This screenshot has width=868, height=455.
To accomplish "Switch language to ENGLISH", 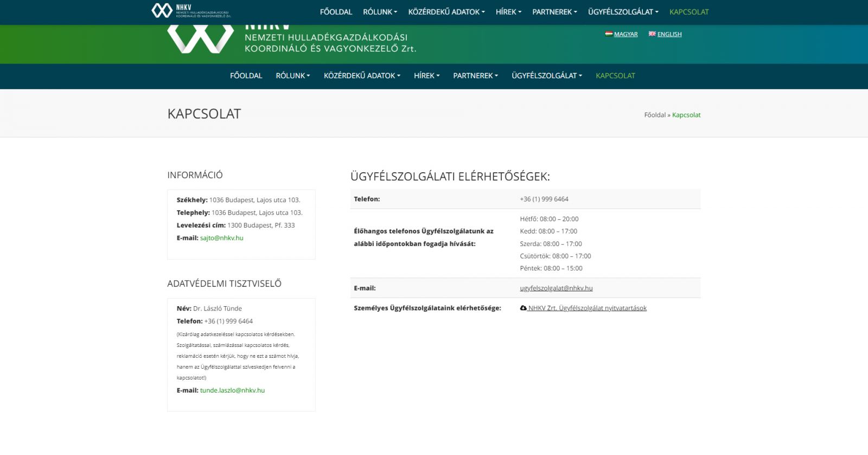I will [669, 34].
